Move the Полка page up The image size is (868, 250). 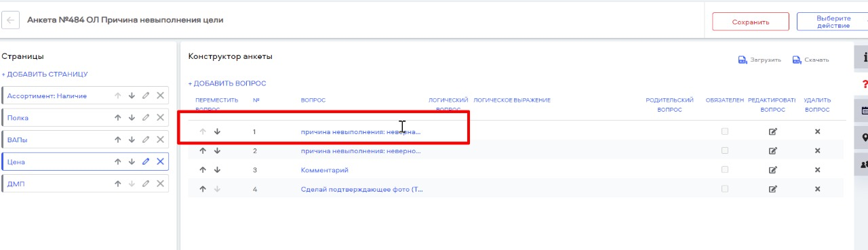click(118, 118)
